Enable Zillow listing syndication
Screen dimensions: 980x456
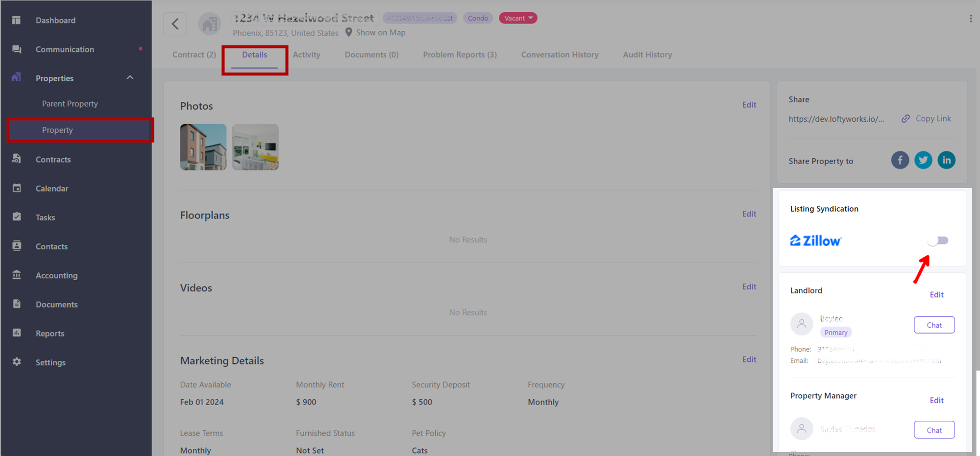[x=938, y=240]
